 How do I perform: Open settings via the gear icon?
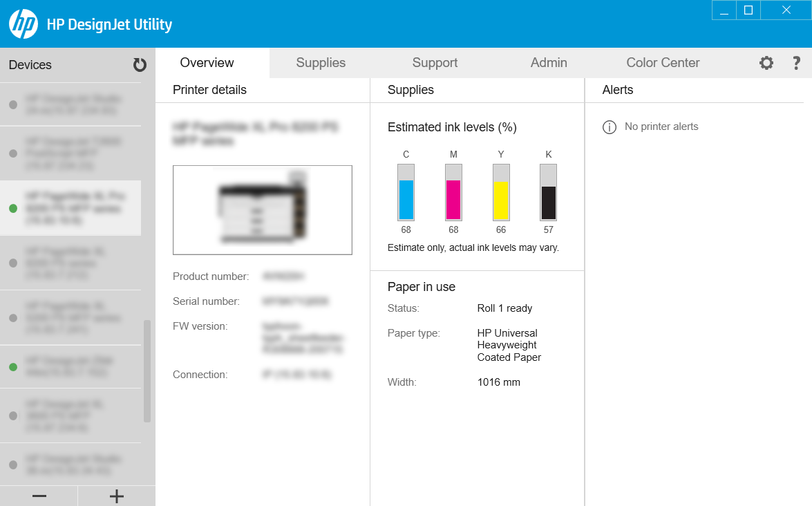point(766,63)
